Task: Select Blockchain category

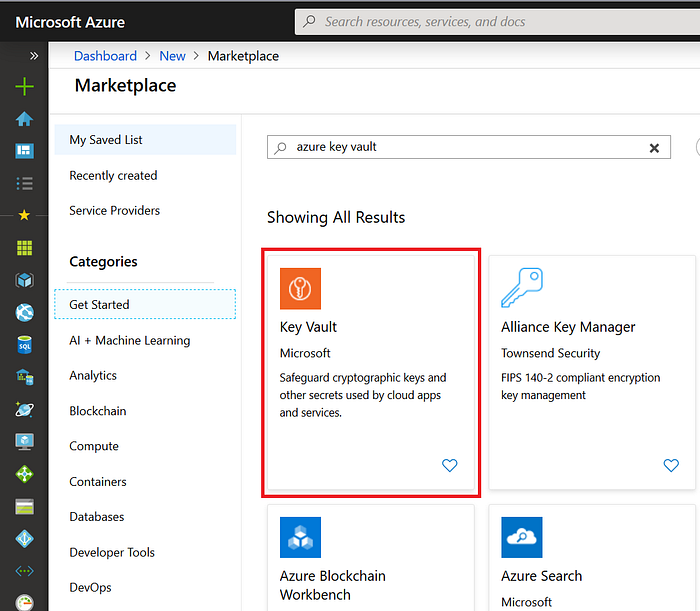Action: tap(98, 411)
